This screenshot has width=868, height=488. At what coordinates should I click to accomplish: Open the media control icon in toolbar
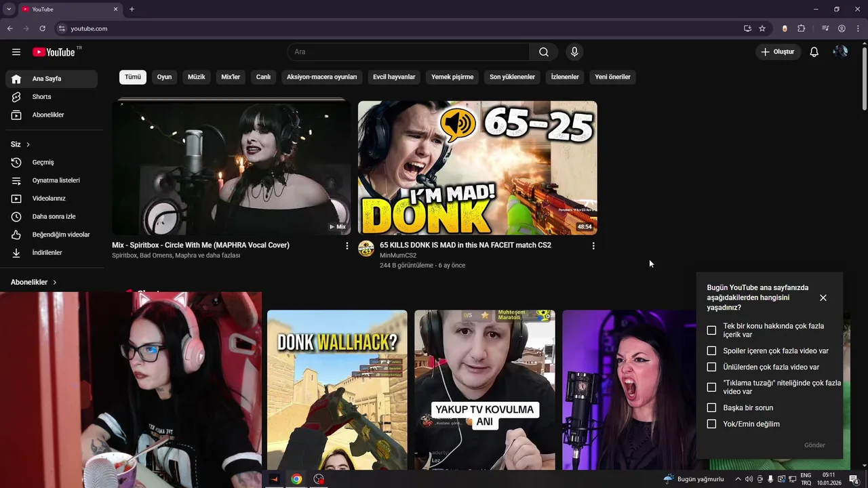[x=825, y=28]
